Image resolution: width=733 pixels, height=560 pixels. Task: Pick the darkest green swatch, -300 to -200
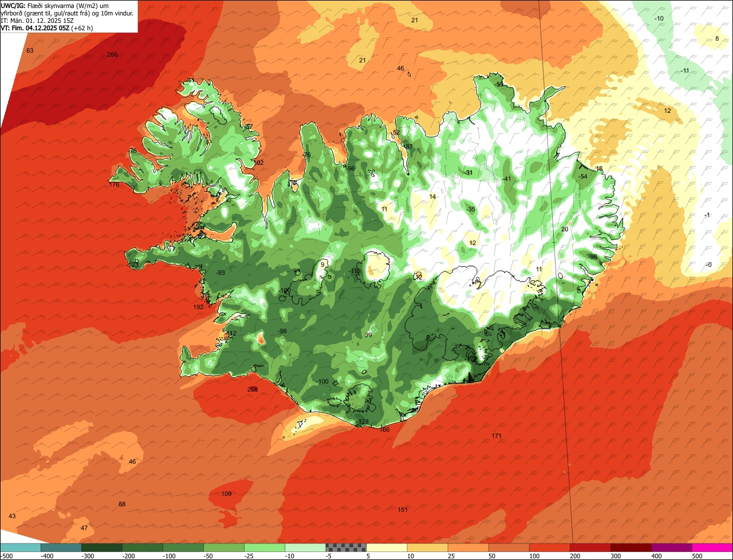(x=101, y=547)
